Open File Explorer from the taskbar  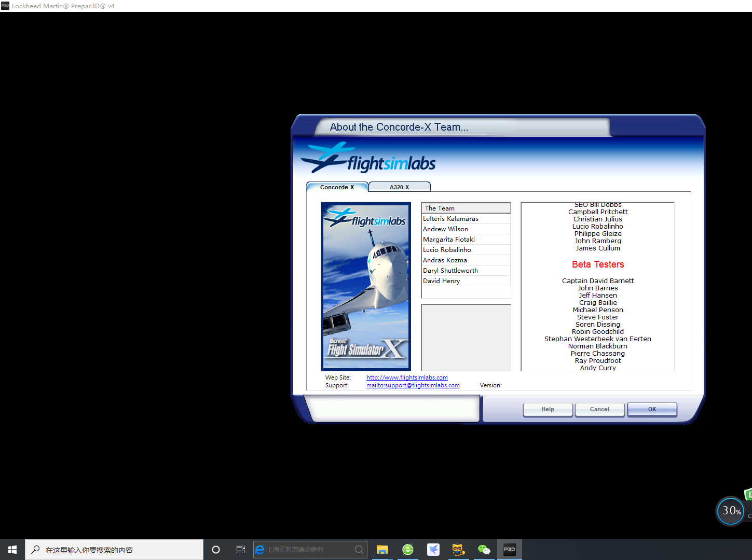[382, 550]
